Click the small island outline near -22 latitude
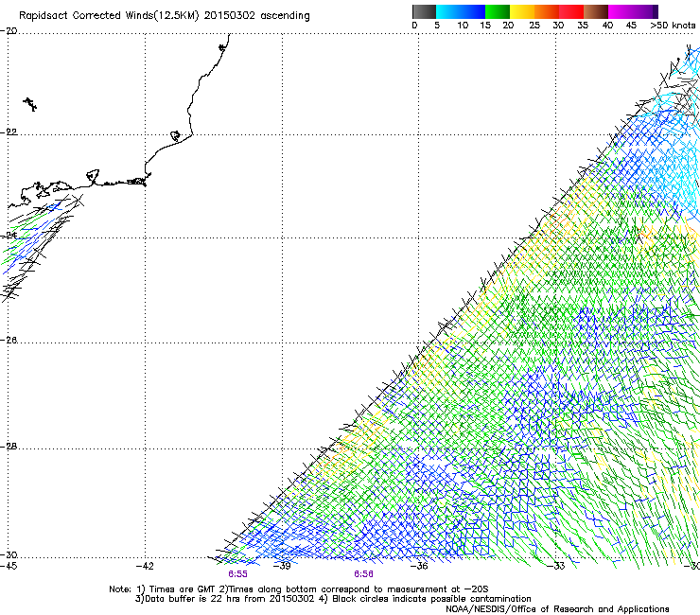This screenshot has width=700, height=615. (x=175, y=135)
